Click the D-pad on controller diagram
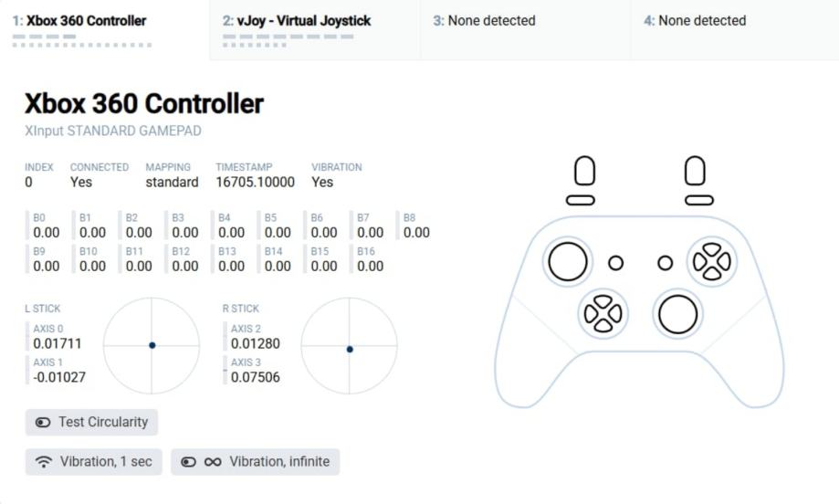This screenshot has width=839, height=504. 603,313
